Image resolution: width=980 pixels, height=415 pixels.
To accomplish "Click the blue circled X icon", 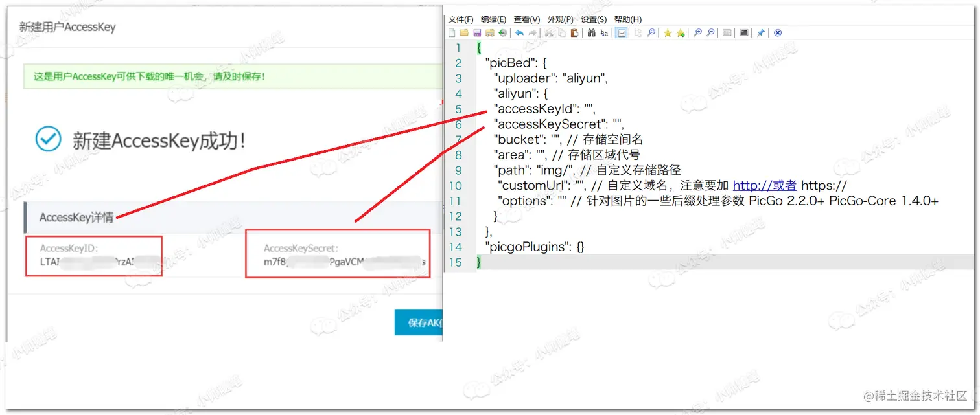I will [x=777, y=32].
